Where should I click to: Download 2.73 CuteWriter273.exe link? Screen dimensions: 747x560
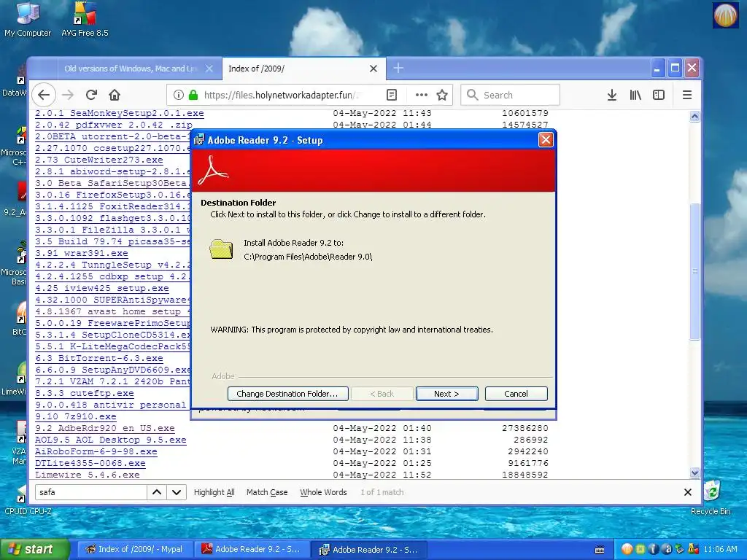[x=99, y=160]
